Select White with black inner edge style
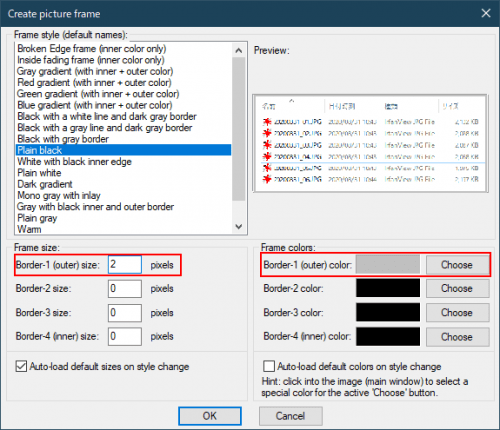 pos(75,162)
